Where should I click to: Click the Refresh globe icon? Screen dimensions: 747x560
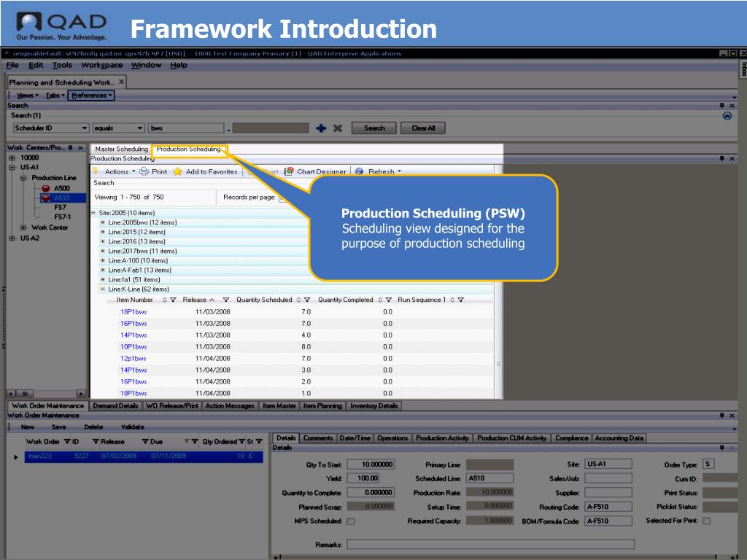[359, 171]
